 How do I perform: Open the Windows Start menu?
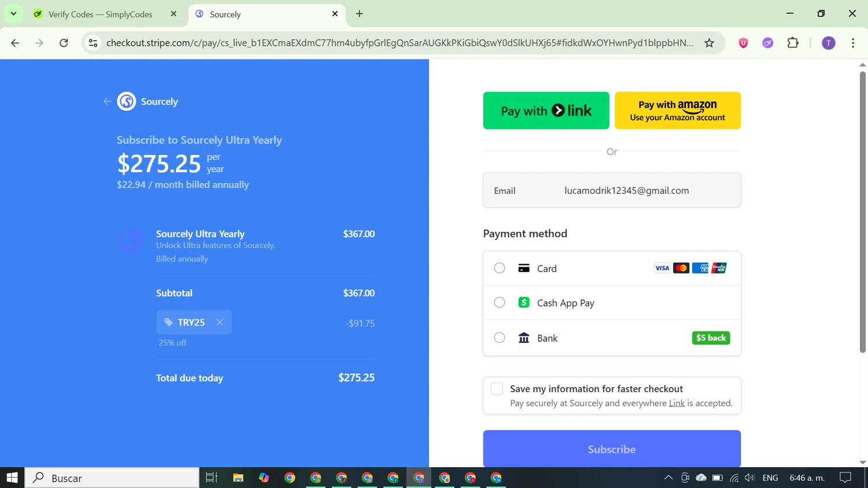pyautogui.click(x=12, y=478)
